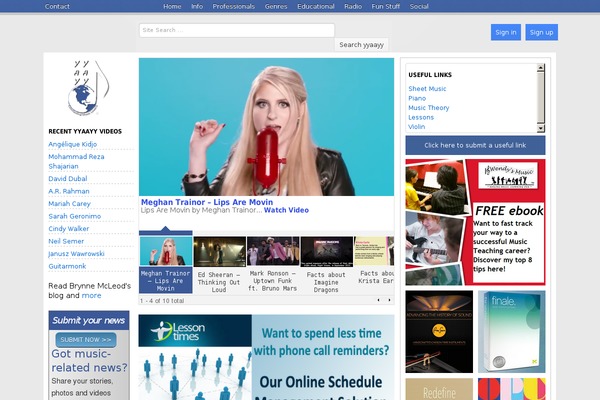600x400 pixels.
Task: Open the Lesson Times banner ad
Action: point(266,358)
